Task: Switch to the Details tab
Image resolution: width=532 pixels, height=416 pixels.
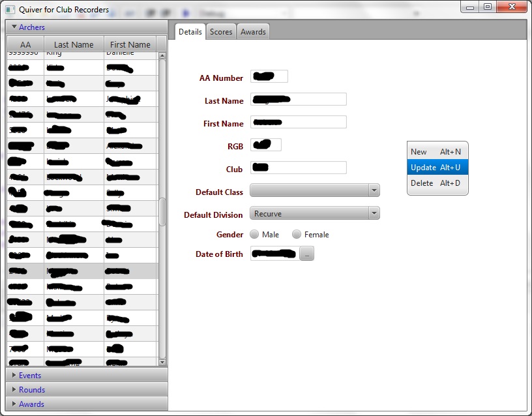Action: [x=190, y=32]
